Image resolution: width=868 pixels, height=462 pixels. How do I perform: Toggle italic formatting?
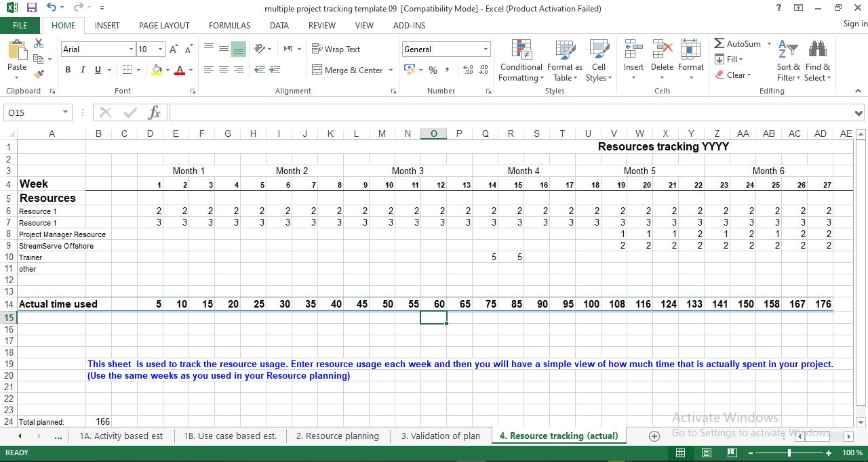click(82, 70)
